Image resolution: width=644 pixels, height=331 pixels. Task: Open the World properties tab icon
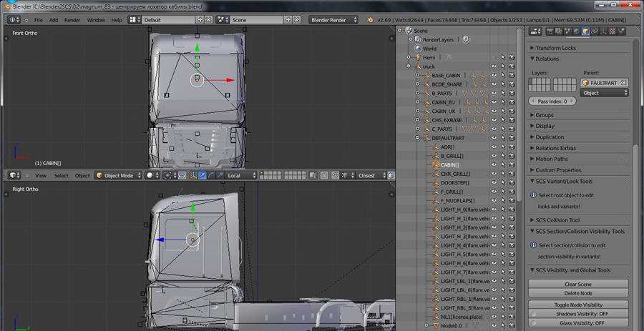(576, 31)
